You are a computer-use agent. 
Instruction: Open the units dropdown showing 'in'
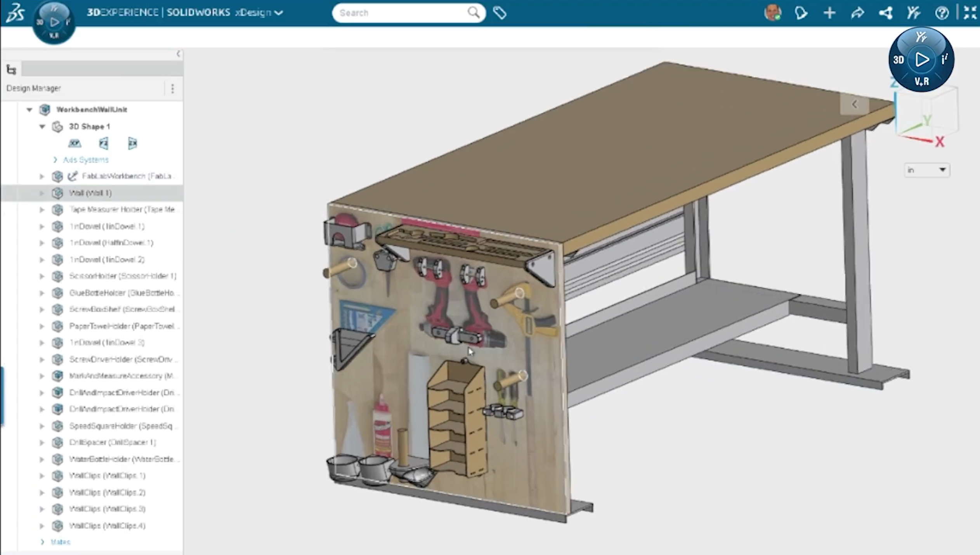(926, 170)
